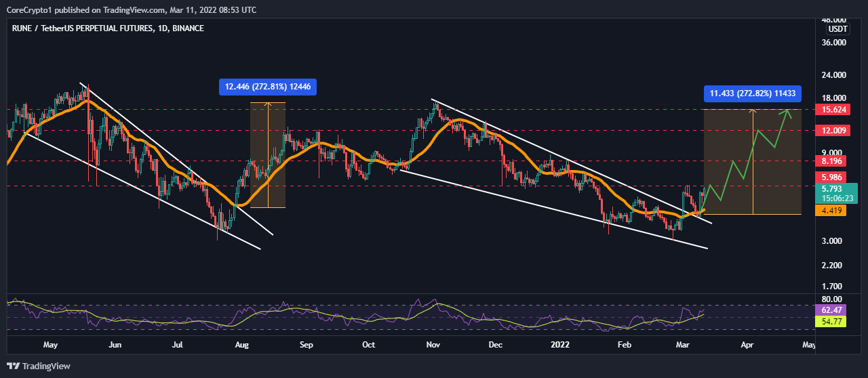Click the Feb time axis label
This screenshot has width=868, height=378.
624,345
